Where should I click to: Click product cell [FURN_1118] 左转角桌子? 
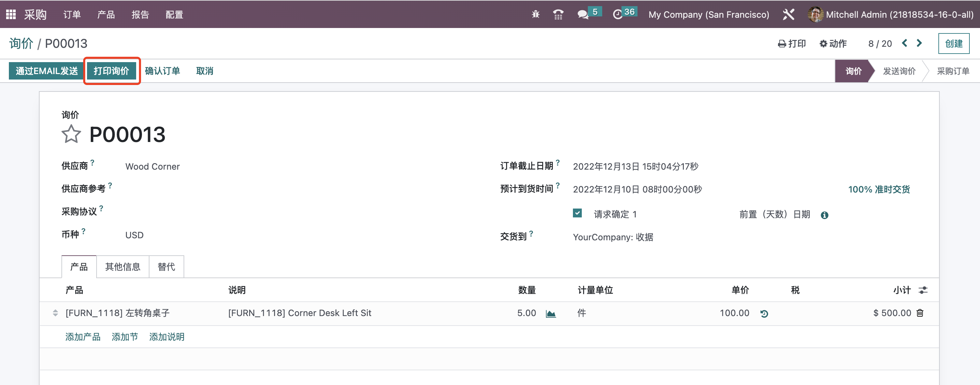pyautogui.click(x=118, y=313)
